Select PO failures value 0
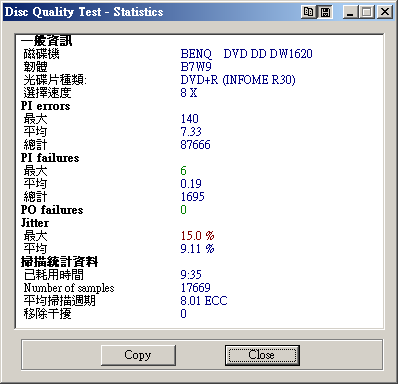Screen dimensions: 398x384 click(183, 210)
